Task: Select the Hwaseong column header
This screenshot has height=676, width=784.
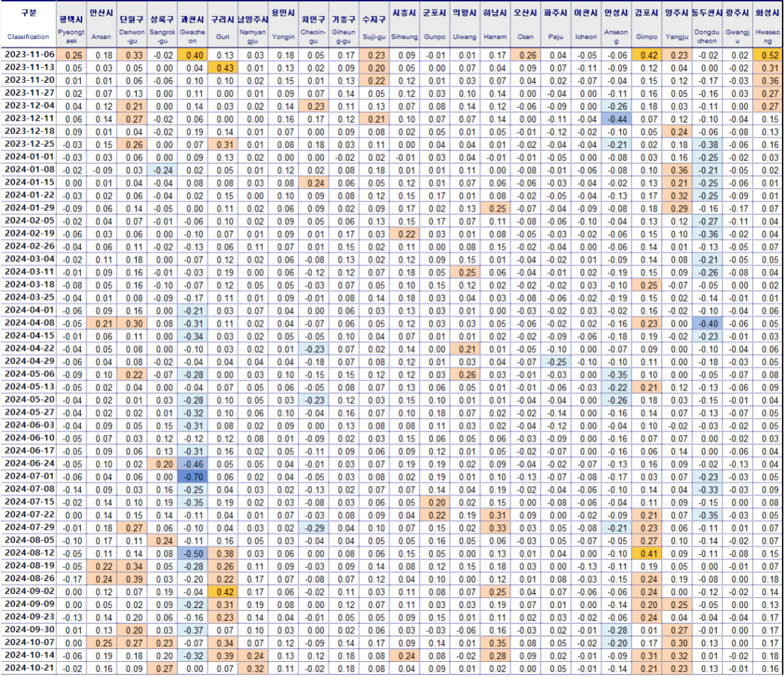Action: [x=768, y=24]
